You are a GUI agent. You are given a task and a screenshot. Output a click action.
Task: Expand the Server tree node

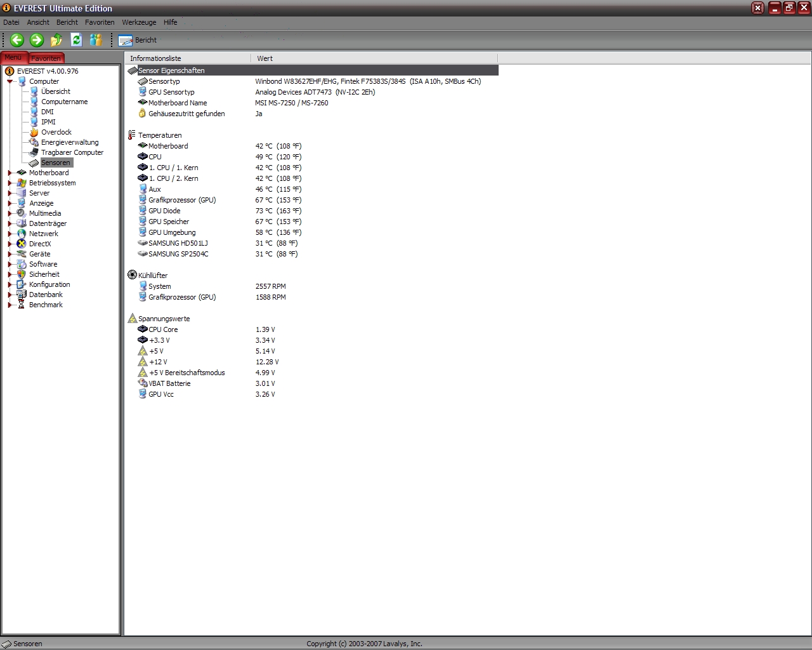tap(10, 193)
